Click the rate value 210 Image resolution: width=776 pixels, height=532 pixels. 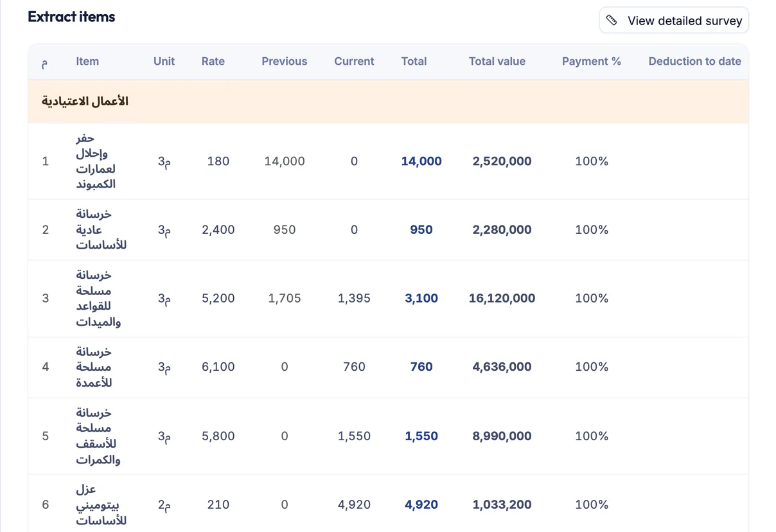click(x=218, y=504)
